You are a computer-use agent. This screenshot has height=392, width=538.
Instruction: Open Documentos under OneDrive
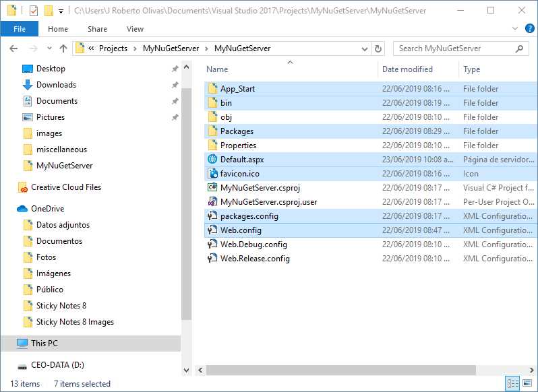[x=59, y=241]
